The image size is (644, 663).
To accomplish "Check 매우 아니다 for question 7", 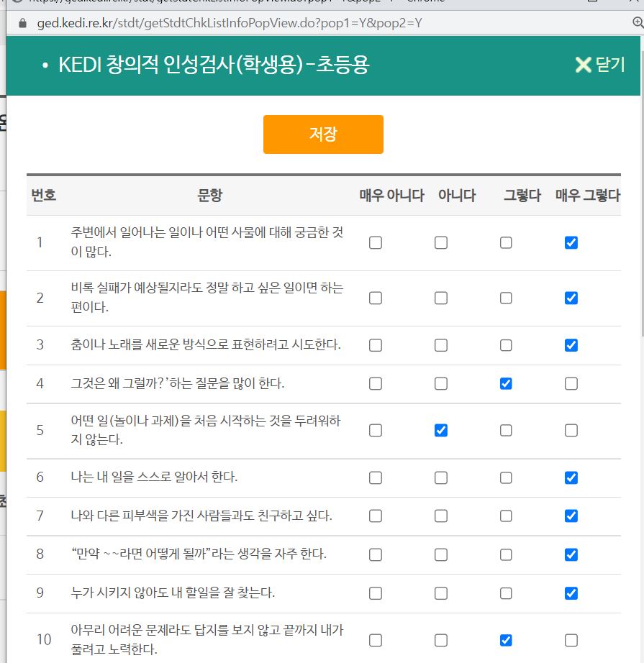I will (x=376, y=516).
